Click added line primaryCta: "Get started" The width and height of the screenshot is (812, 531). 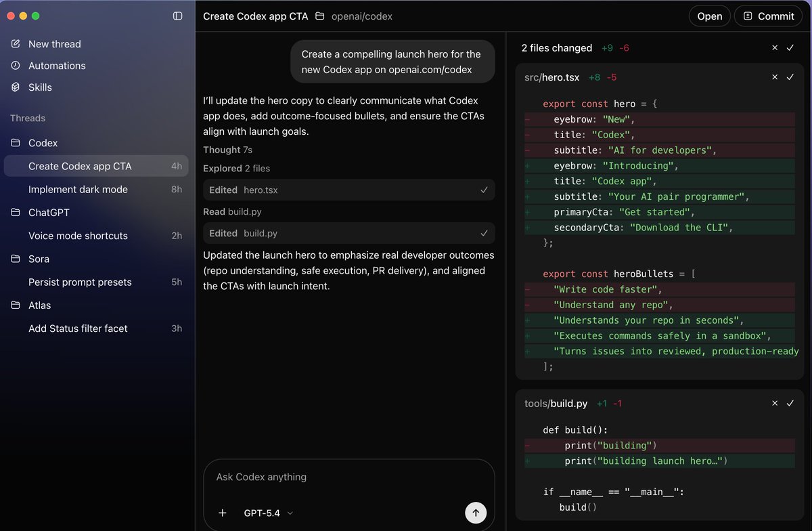(x=659, y=212)
